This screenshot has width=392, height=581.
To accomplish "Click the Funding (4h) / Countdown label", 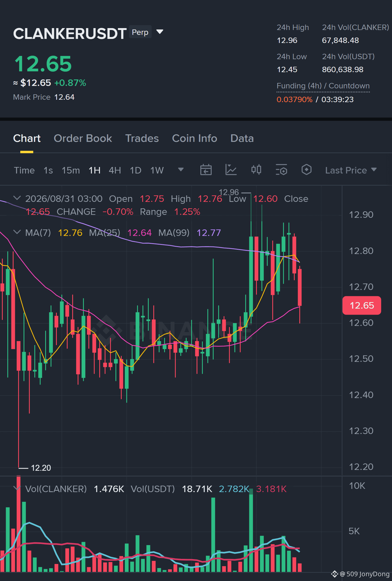I will (x=323, y=86).
